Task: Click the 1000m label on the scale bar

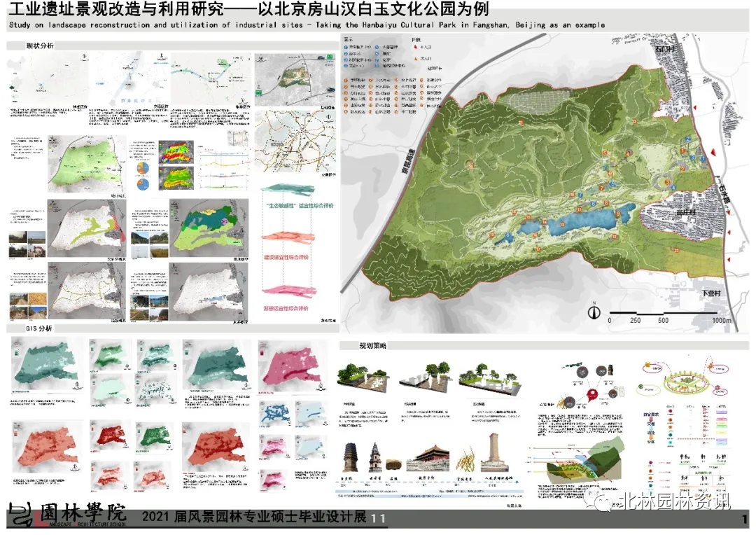Action: [721, 320]
